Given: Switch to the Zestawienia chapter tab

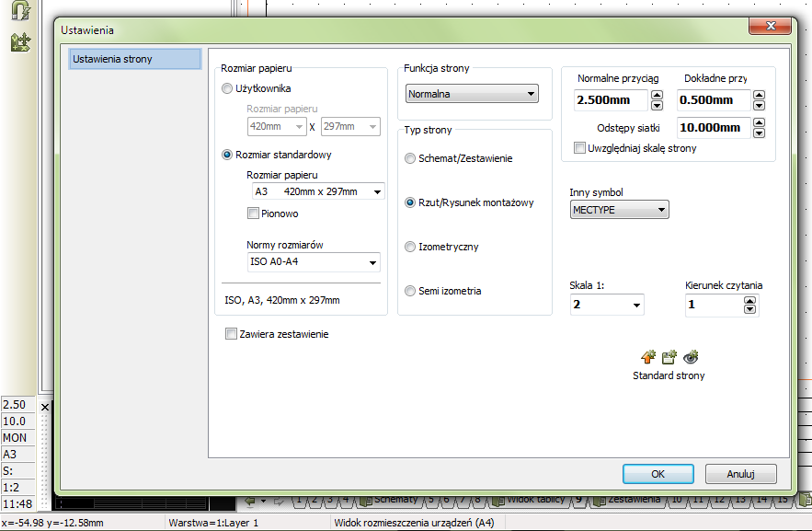Looking at the screenshot, I should pos(629,501).
